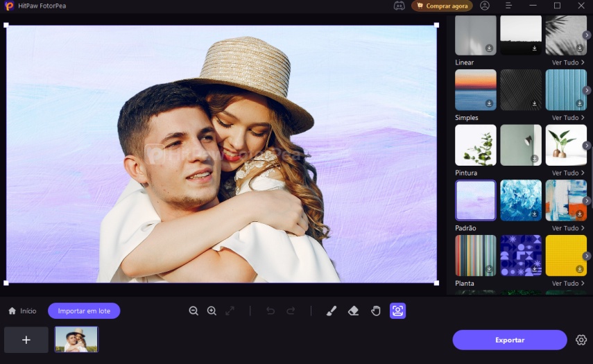Activate the hand pan tool
This screenshot has height=364, width=593.
[x=375, y=311]
